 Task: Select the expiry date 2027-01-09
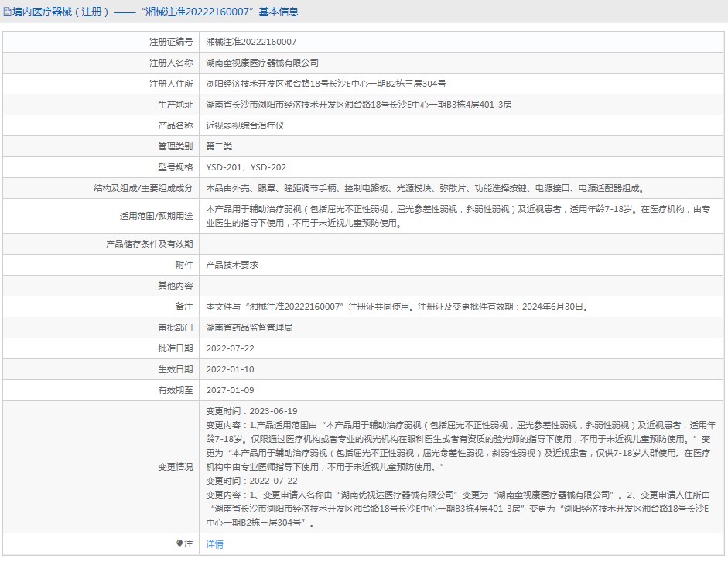(x=230, y=390)
